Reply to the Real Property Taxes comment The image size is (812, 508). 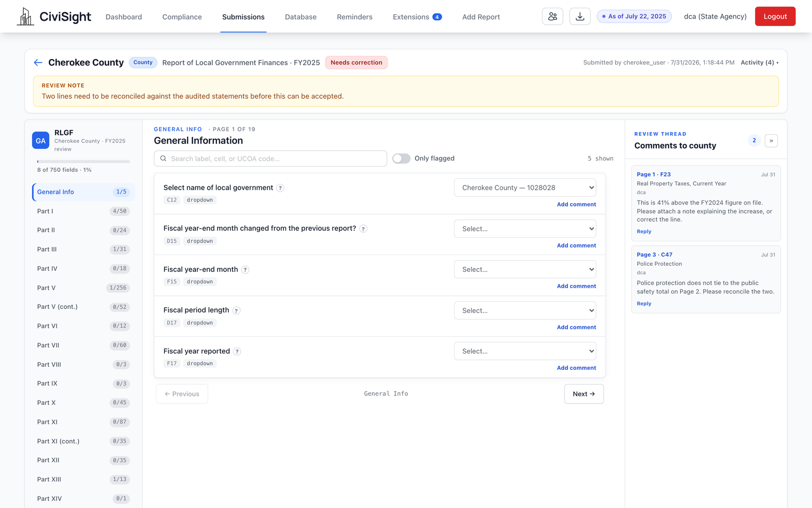click(644, 232)
